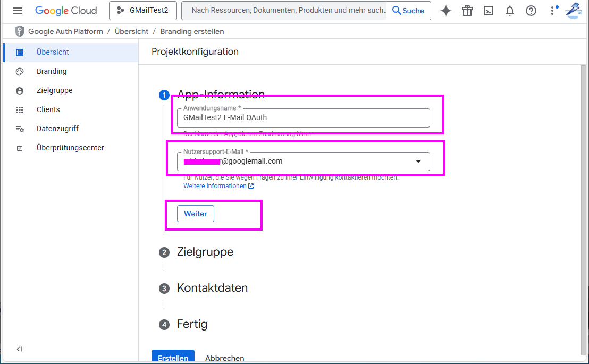Click the Abbrechen button

pos(225,358)
